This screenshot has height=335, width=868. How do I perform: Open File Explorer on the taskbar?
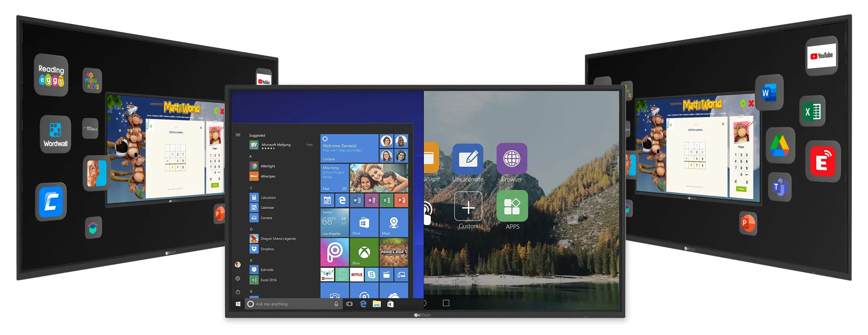pos(376,304)
